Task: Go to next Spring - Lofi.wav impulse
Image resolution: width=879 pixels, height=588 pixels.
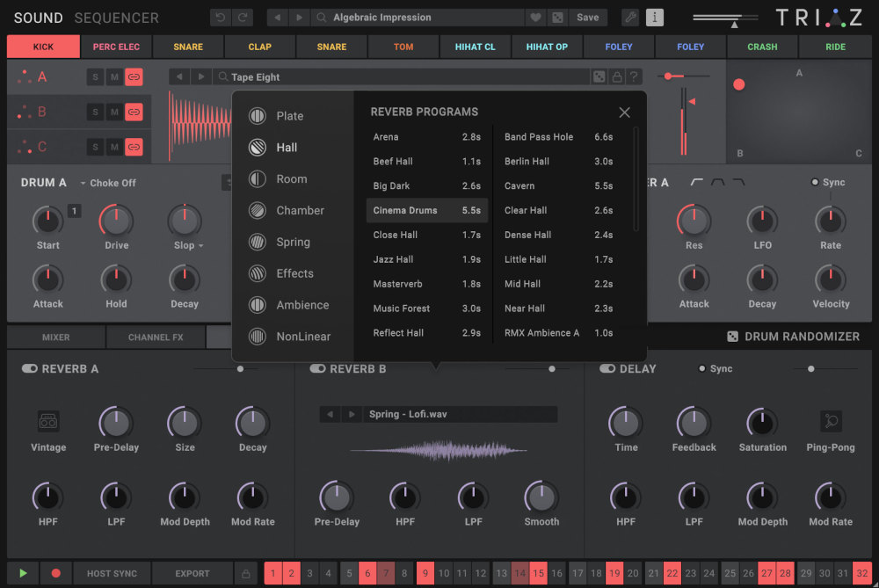Action: (x=351, y=414)
